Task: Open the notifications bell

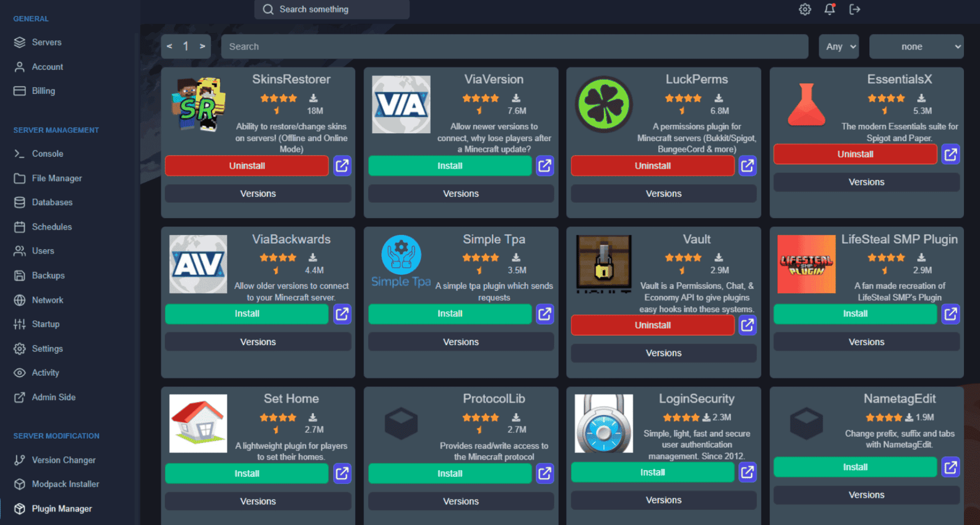Action: pyautogui.click(x=829, y=9)
